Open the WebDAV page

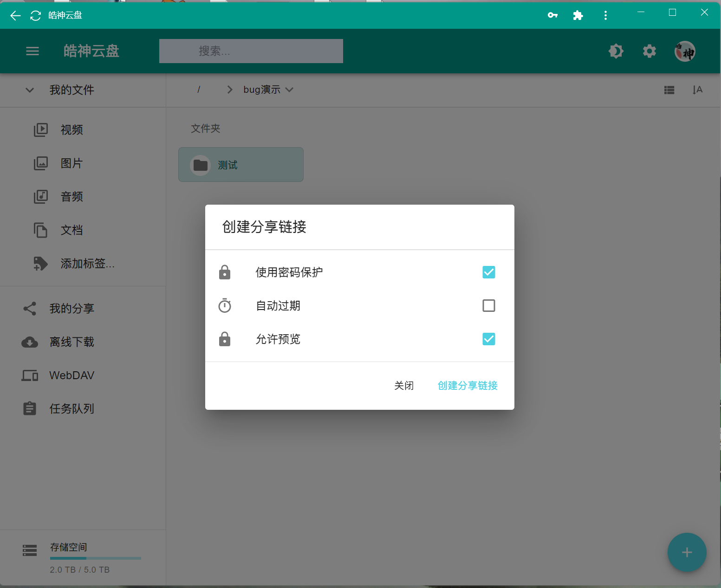coord(83,375)
